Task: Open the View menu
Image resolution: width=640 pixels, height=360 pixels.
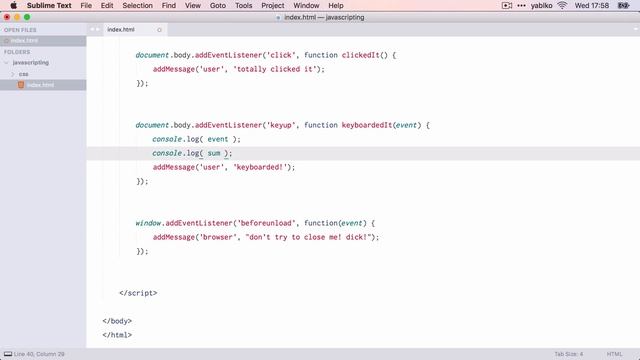Action: tap(193, 5)
